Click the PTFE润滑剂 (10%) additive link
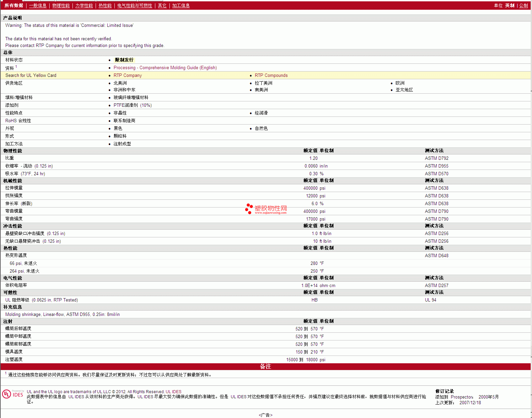Screen dimensions: 532x418 132,105
